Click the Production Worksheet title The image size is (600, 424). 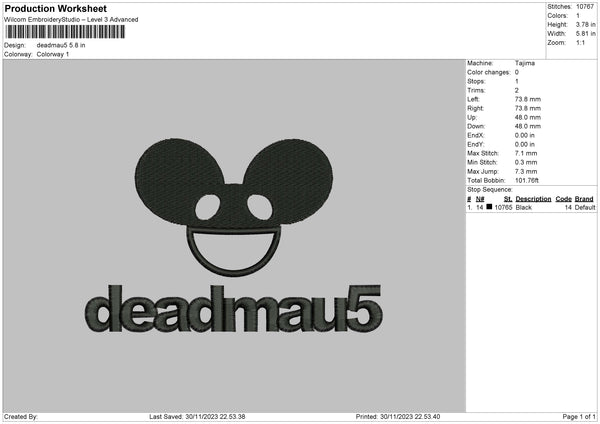tap(55, 8)
